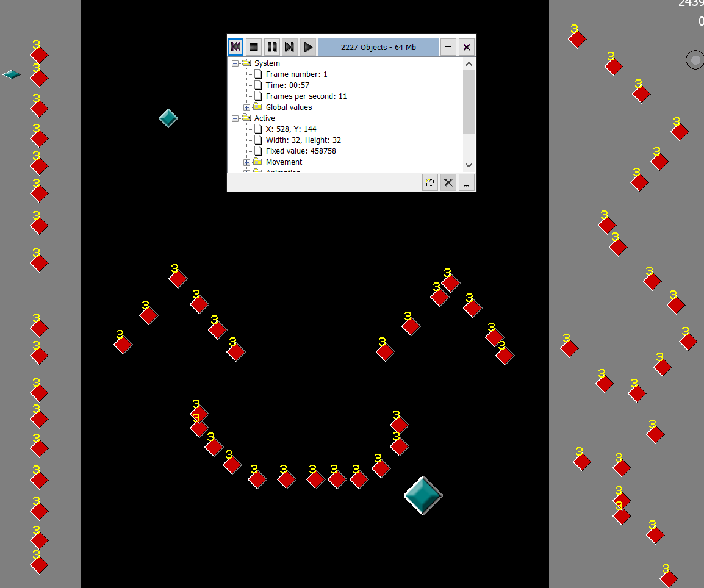Screen dimensions: 704x588
Task: Click the debugger scrollbar thumb
Action: click(469, 101)
